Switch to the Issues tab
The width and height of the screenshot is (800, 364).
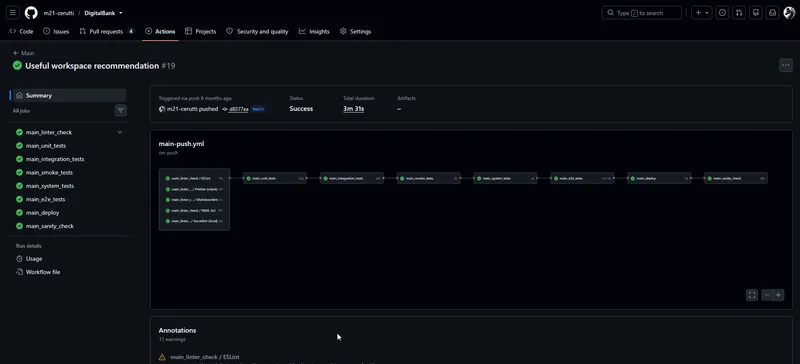pos(56,31)
